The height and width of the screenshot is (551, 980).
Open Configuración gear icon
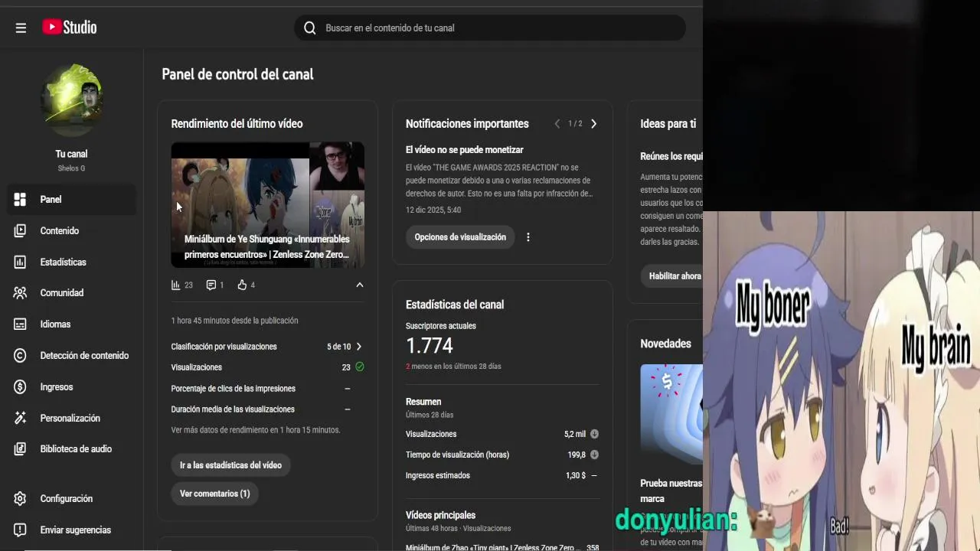coord(21,498)
